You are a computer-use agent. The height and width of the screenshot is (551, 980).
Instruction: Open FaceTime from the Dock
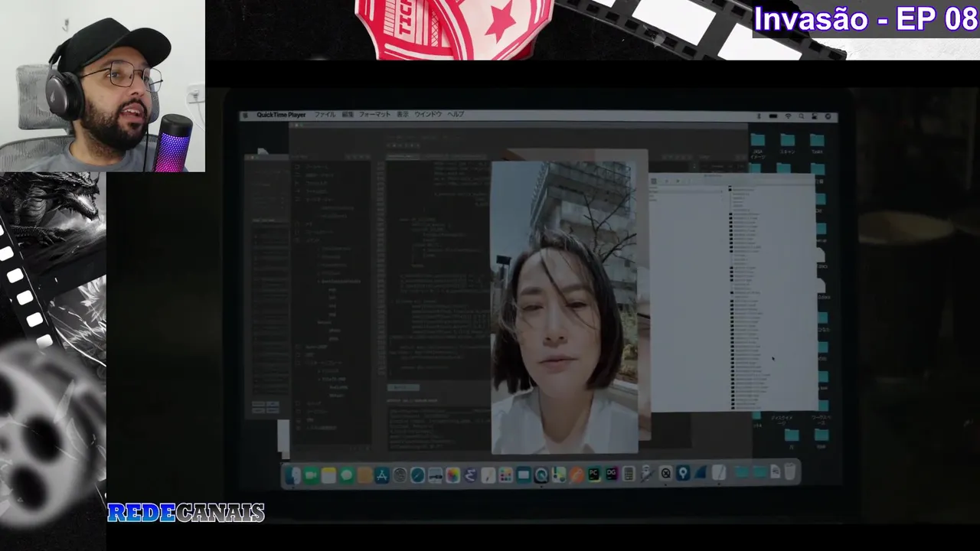tap(311, 474)
